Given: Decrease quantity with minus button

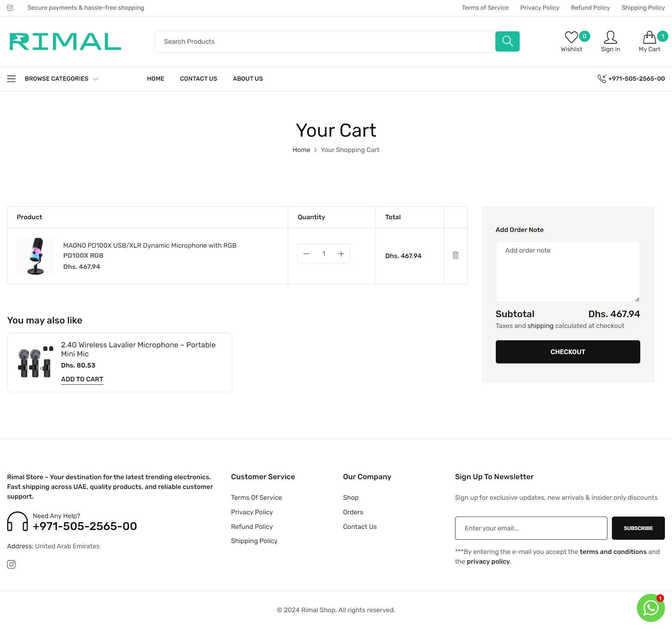Looking at the screenshot, I should coord(306,254).
